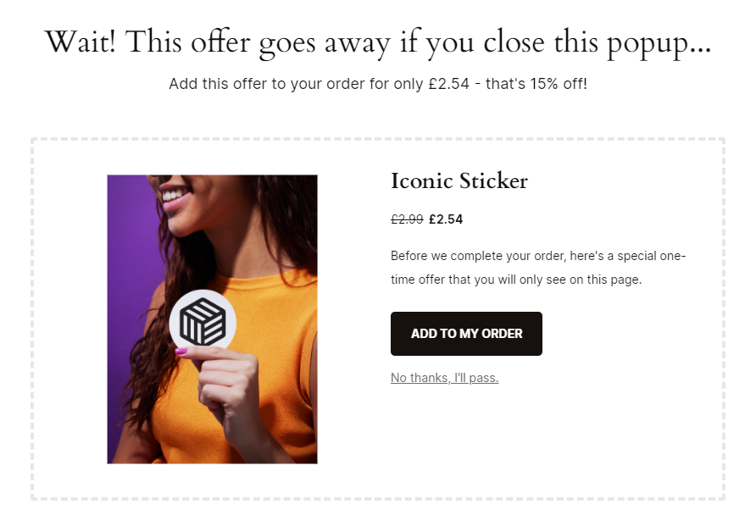Dismiss the offer via "No thanks, I'll pass."
The image size is (756, 532).
pos(444,378)
